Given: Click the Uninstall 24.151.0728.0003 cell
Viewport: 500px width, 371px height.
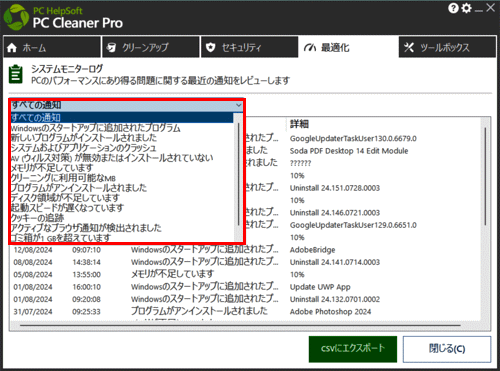Looking at the screenshot, I should click(x=335, y=188).
